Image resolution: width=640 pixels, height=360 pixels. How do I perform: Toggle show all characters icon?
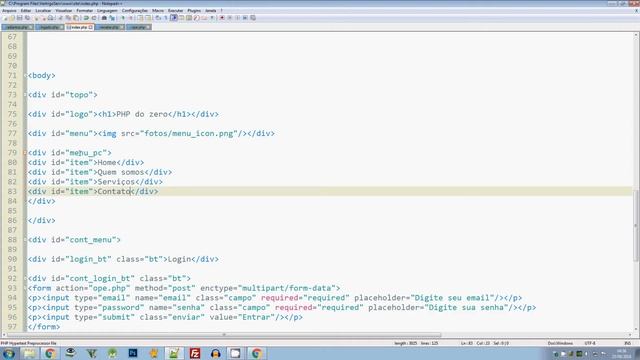tap(166, 18)
